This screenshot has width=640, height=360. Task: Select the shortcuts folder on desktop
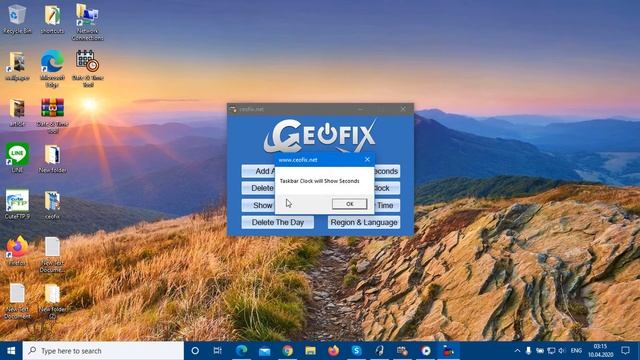click(x=52, y=19)
